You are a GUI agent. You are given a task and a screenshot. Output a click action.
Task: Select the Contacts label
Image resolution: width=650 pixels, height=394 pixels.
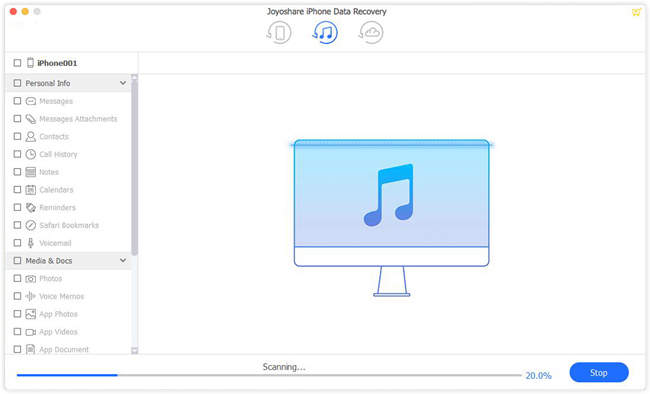(54, 136)
